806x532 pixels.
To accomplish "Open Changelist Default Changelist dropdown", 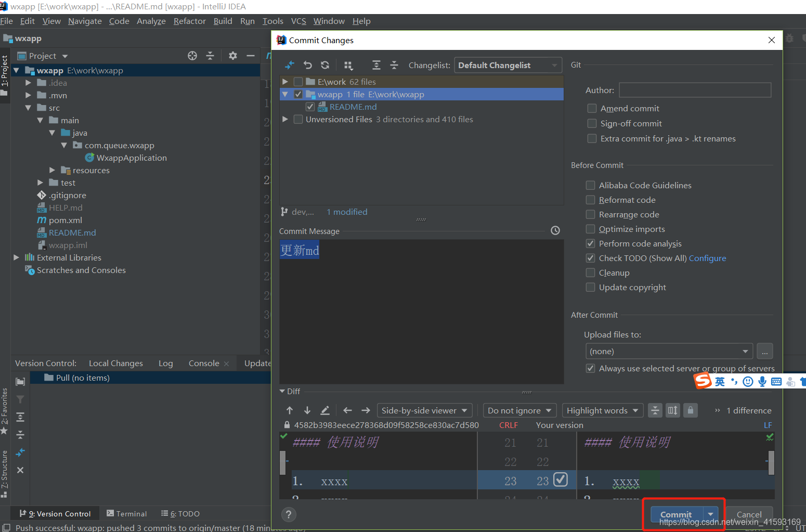I will pyautogui.click(x=508, y=65).
